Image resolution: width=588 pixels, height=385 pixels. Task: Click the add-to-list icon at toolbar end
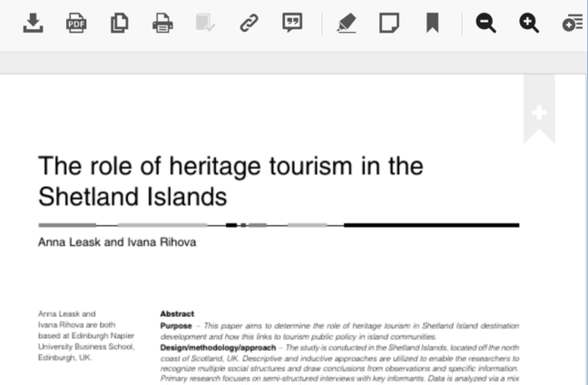[x=572, y=23]
